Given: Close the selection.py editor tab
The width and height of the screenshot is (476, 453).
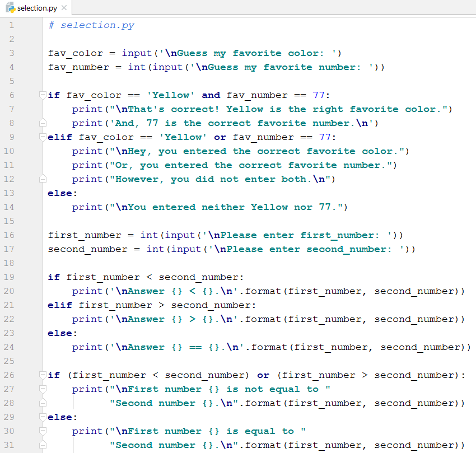Looking at the screenshot, I should tap(64, 8).
